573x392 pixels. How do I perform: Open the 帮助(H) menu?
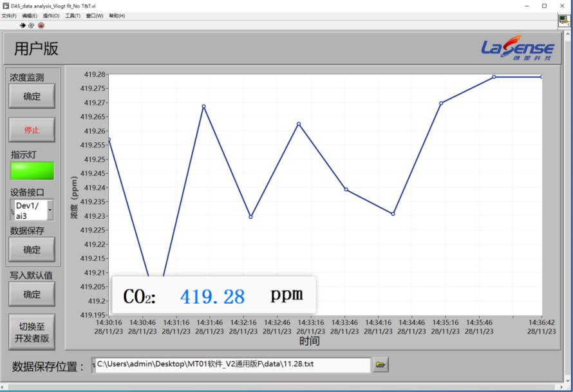click(x=117, y=15)
